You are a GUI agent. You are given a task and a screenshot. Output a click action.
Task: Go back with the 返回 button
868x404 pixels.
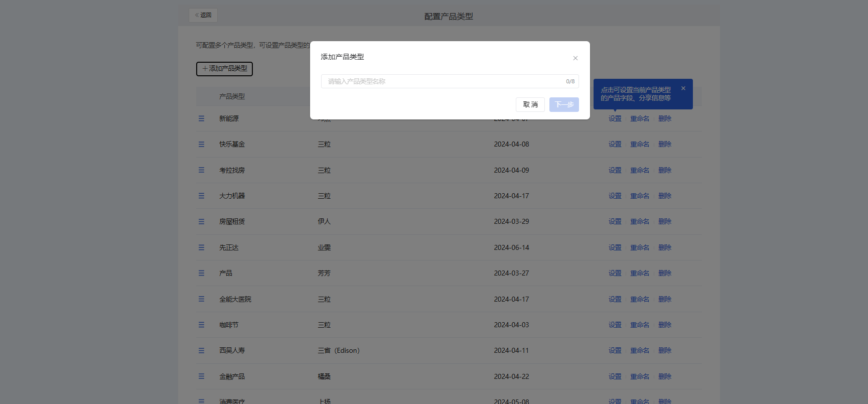point(203,15)
